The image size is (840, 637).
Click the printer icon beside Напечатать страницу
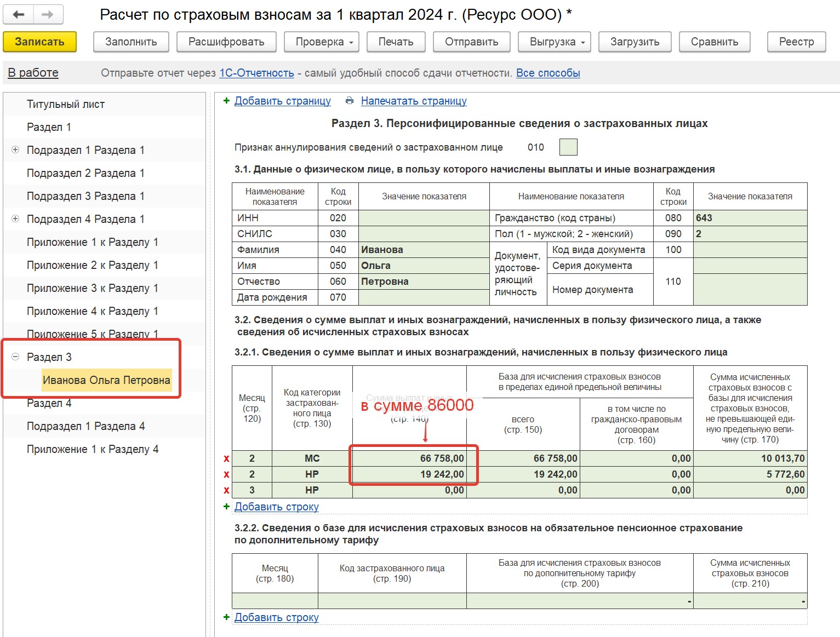coord(350,101)
